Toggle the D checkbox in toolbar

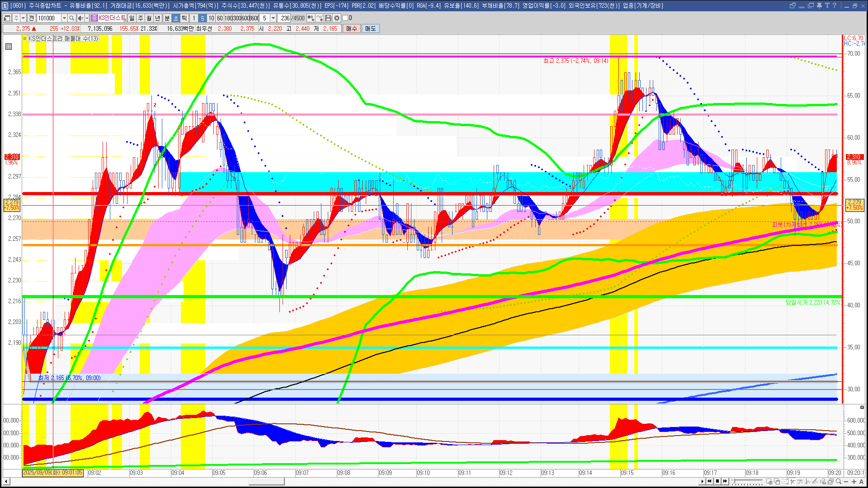[345, 18]
